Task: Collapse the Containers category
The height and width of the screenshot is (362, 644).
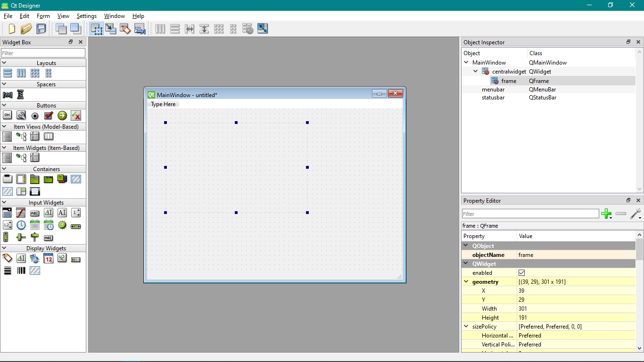Action: pyautogui.click(x=4, y=169)
